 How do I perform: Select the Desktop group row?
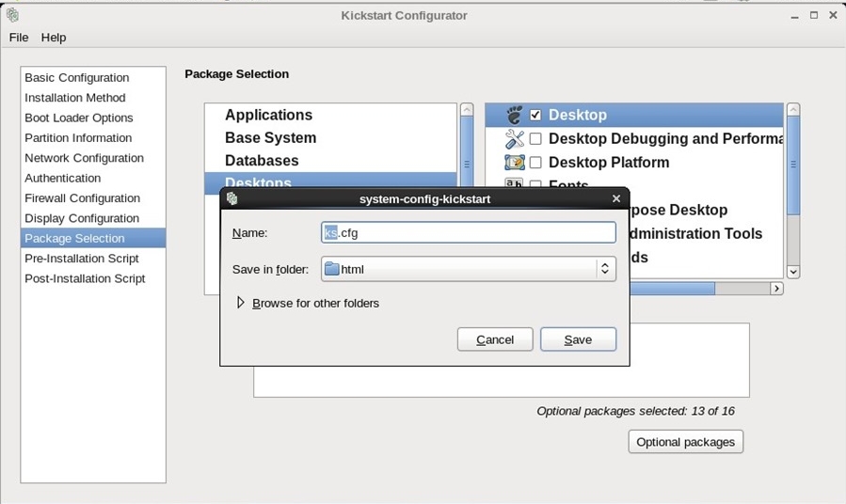tap(634, 115)
